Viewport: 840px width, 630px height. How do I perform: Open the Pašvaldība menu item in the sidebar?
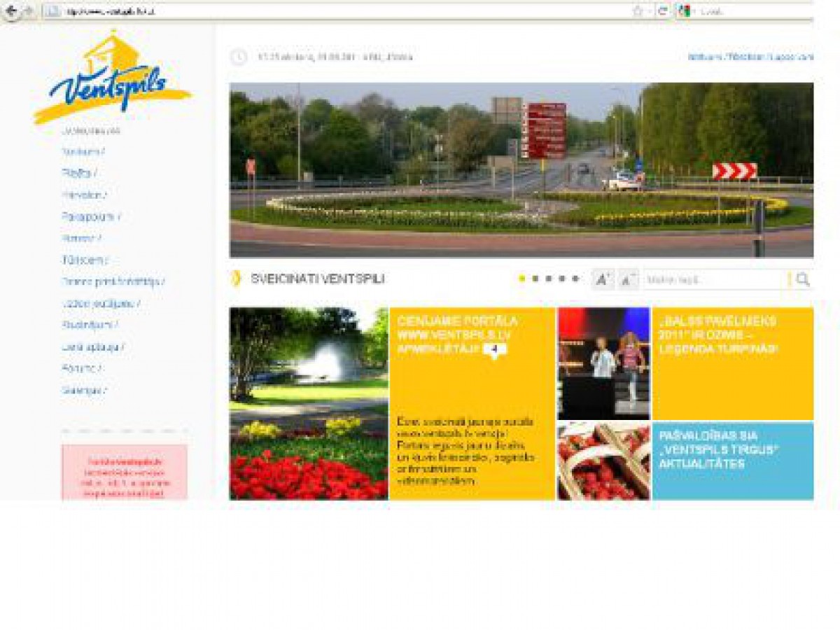coord(90,216)
